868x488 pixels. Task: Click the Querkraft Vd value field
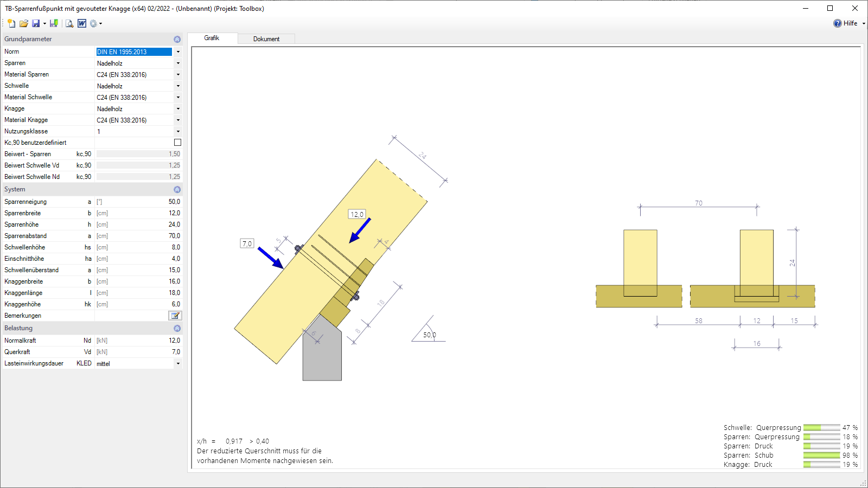point(138,352)
